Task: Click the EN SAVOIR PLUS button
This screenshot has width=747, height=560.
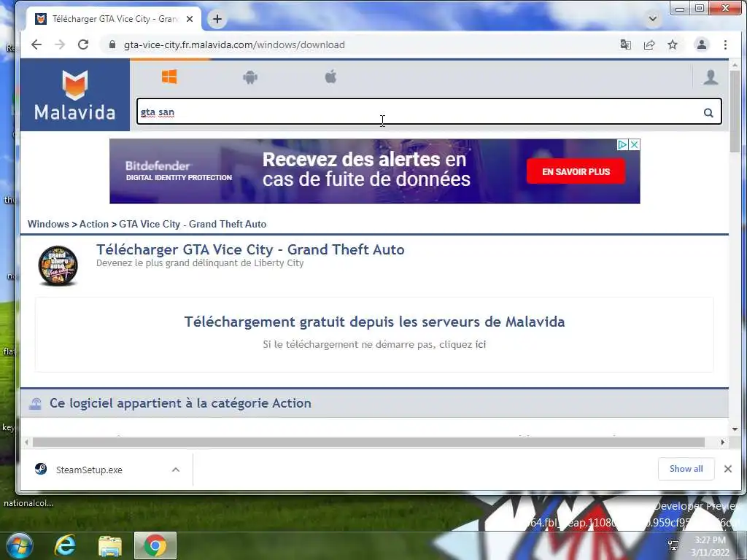Action: click(x=576, y=171)
